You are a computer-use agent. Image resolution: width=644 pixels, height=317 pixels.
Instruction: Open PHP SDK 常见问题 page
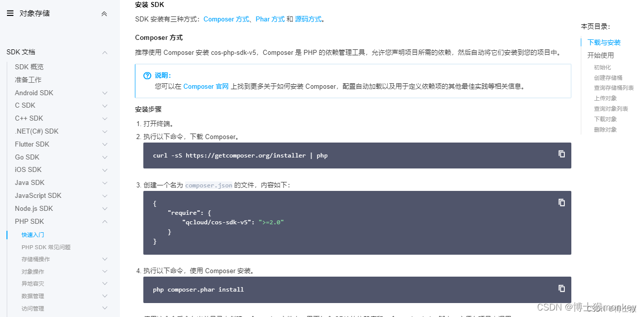coord(45,247)
